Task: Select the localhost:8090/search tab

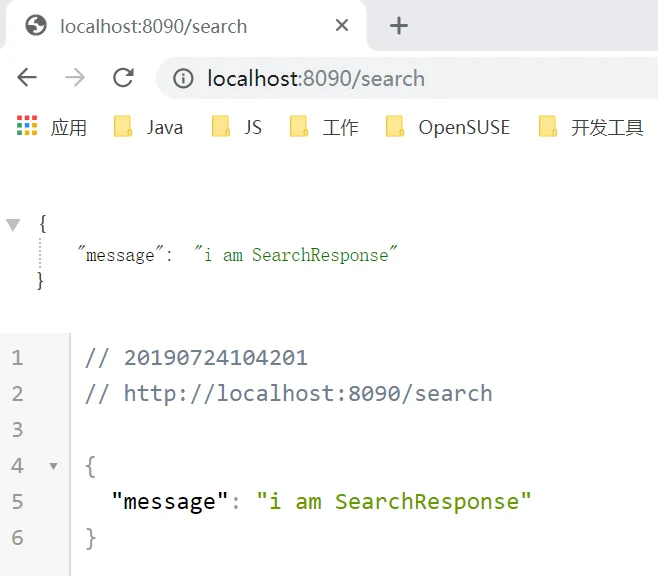Action: [x=180, y=26]
